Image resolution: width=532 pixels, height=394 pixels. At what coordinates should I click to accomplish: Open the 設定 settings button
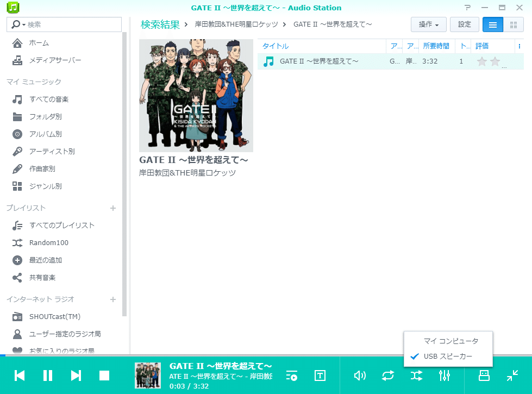[465, 24]
